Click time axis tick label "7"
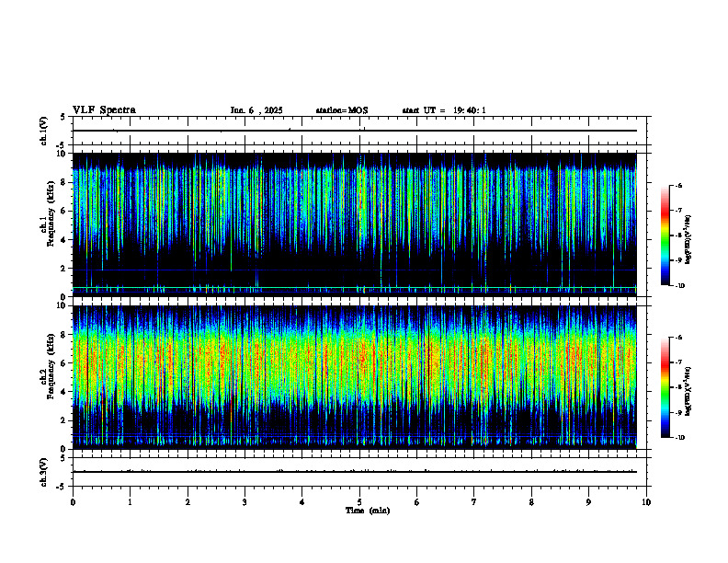 (474, 502)
